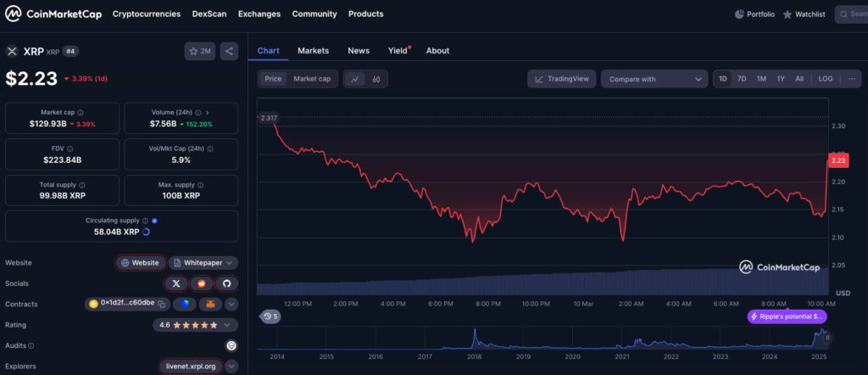
Task: Open the GitHub social link
Action: coord(226,283)
